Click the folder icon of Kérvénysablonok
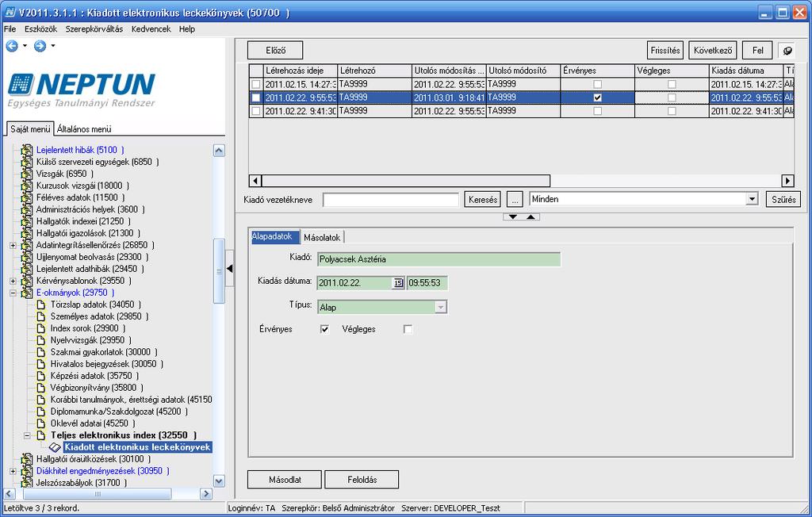The image size is (812, 517). coord(26,281)
